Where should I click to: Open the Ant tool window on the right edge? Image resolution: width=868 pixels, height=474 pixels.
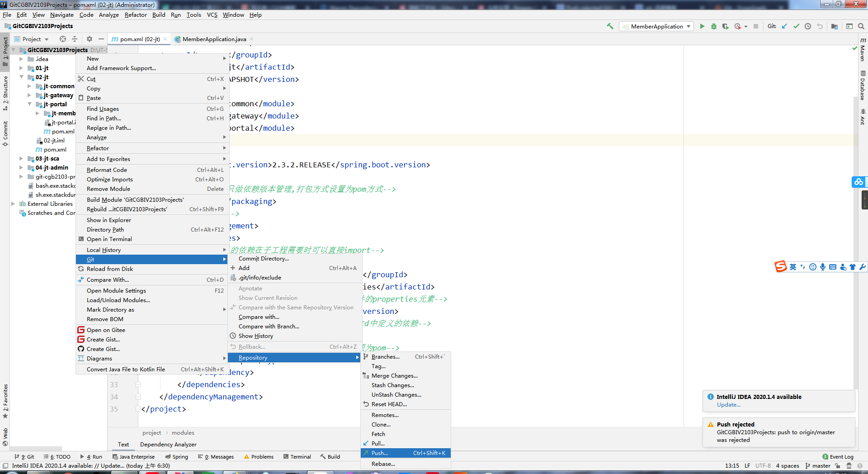pyautogui.click(x=863, y=116)
